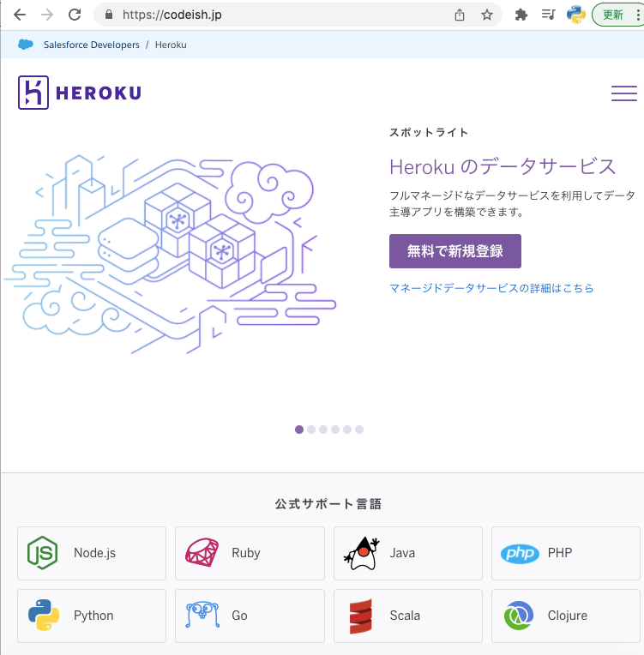Screen dimensions: 644x655
Task: Open the hamburger navigation menu
Action: (624, 93)
